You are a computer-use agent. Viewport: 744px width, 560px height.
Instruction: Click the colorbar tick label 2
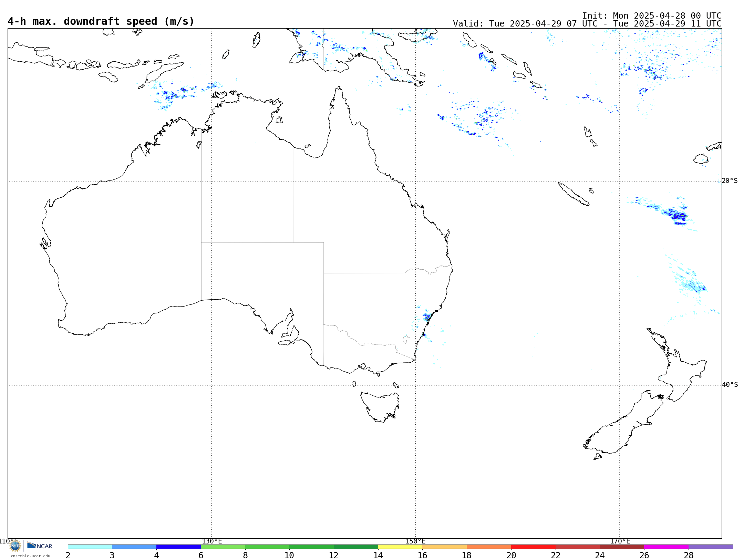coord(68,555)
